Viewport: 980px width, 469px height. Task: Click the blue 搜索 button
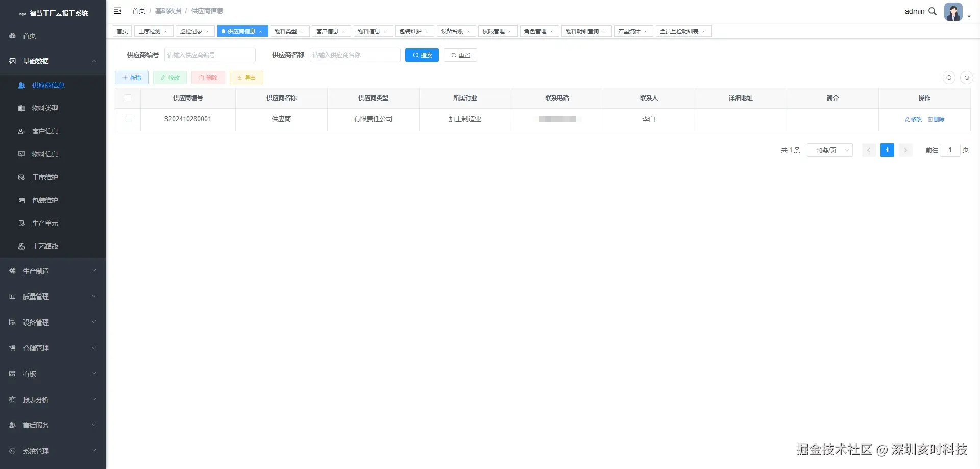pyautogui.click(x=422, y=55)
